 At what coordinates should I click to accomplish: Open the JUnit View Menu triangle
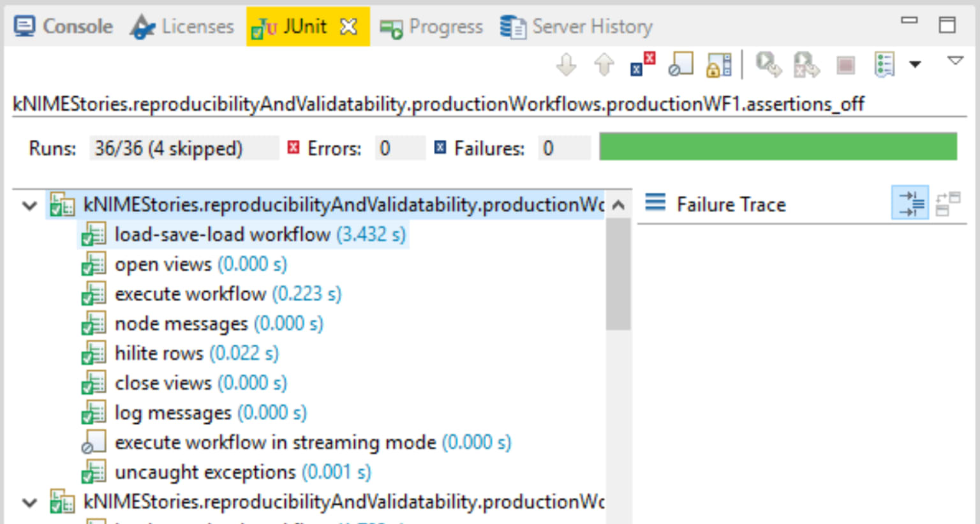tap(955, 61)
